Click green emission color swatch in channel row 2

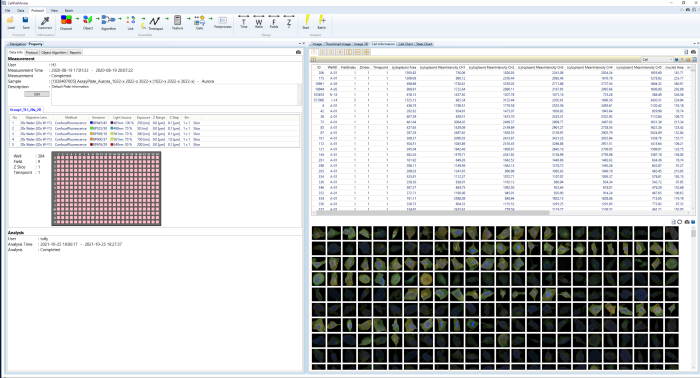pyautogui.click(x=92, y=128)
